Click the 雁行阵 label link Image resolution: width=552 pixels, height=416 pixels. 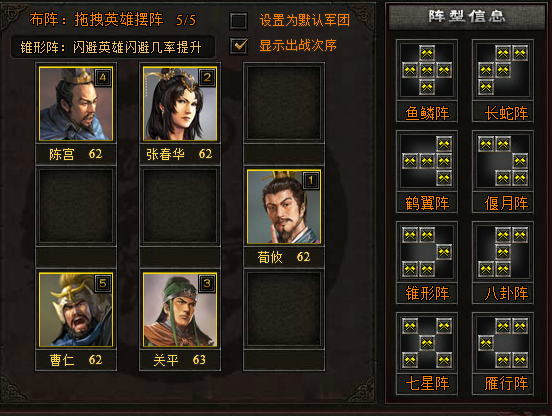(506, 383)
